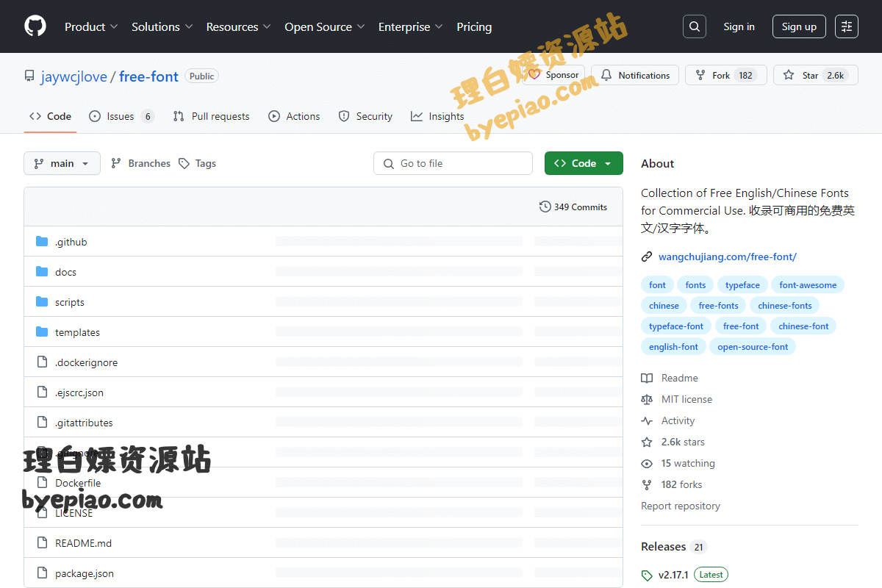Open the search magnifier button

[694, 26]
